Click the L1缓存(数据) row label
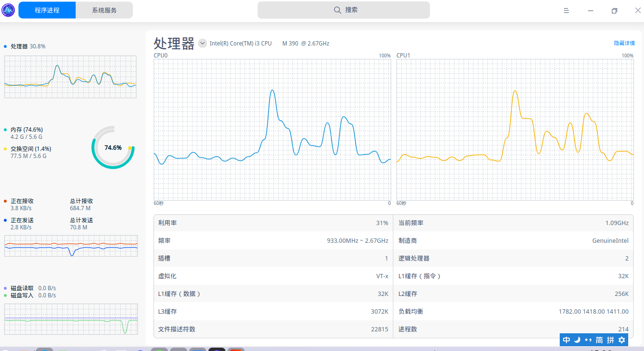This screenshot has height=351, width=644. click(179, 294)
